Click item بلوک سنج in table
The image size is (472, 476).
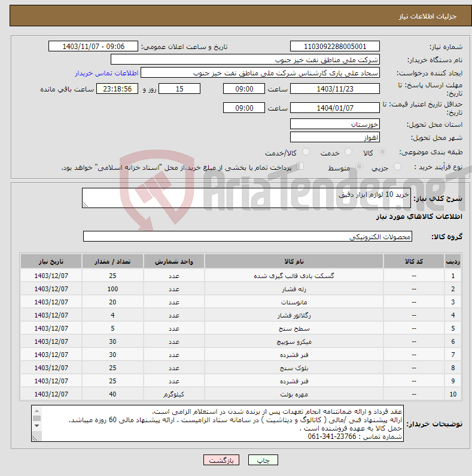coord(294,368)
